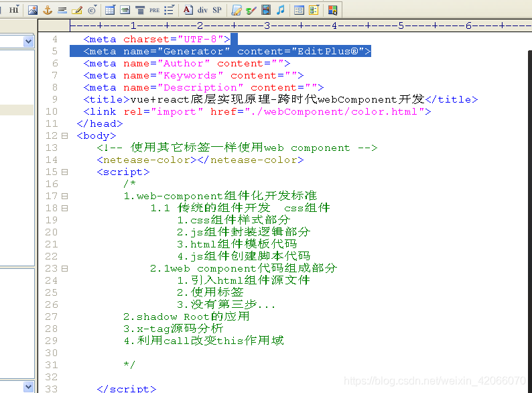
Task: Open the top dropdown in left panel
Action: (x=29, y=42)
